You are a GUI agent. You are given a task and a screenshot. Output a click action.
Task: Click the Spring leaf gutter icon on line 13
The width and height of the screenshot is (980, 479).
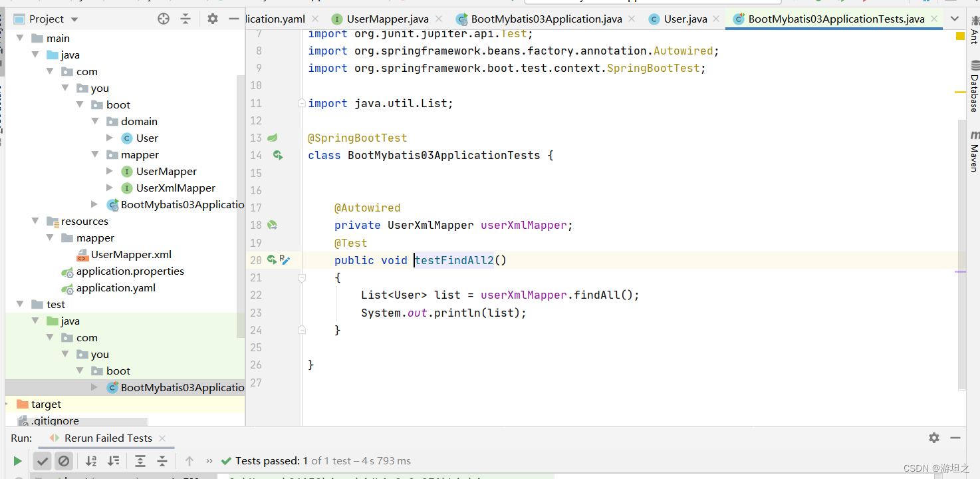coord(273,138)
